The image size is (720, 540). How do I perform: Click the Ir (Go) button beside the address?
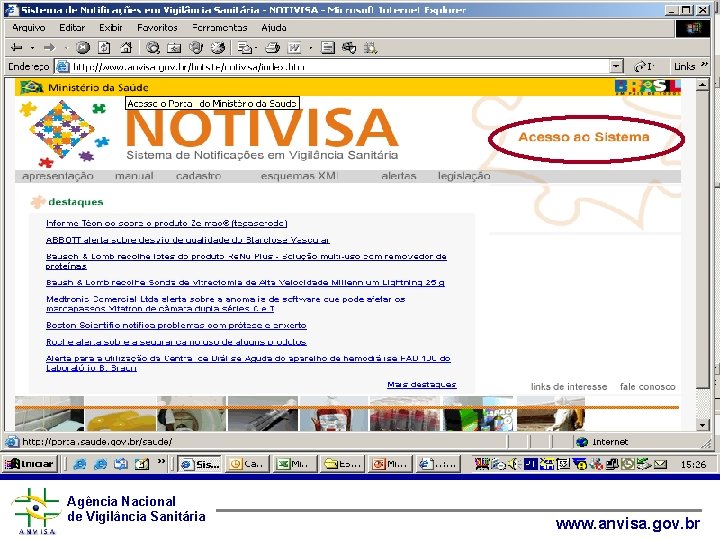coord(644,67)
